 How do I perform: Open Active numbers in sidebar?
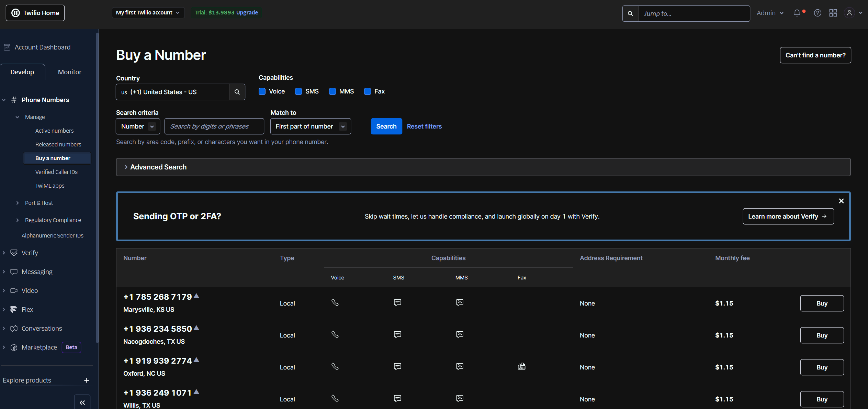(54, 131)
